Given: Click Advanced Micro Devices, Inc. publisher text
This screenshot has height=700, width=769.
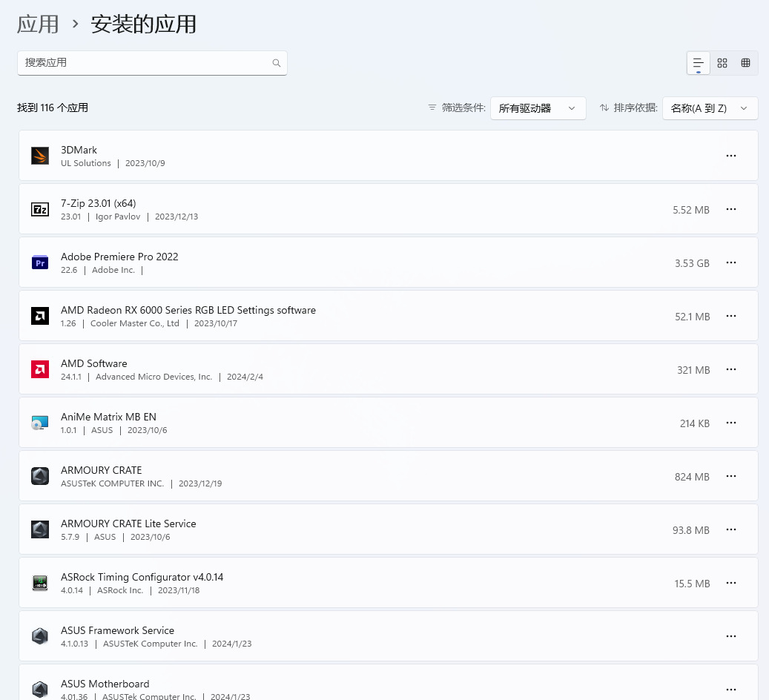Looking at the screenshot, I should click(x=154, y=377).
